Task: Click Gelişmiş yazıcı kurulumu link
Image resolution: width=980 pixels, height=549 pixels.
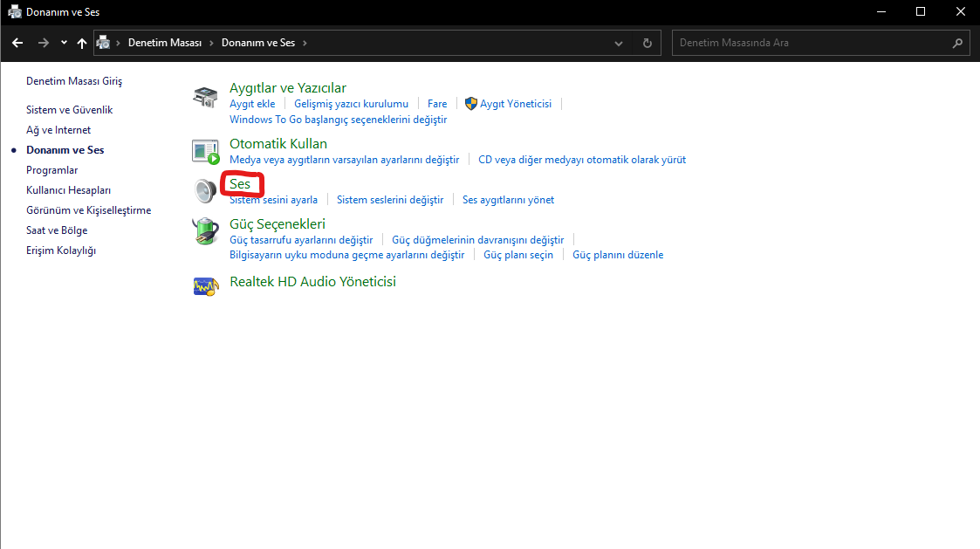Action: tap(352, 104)
